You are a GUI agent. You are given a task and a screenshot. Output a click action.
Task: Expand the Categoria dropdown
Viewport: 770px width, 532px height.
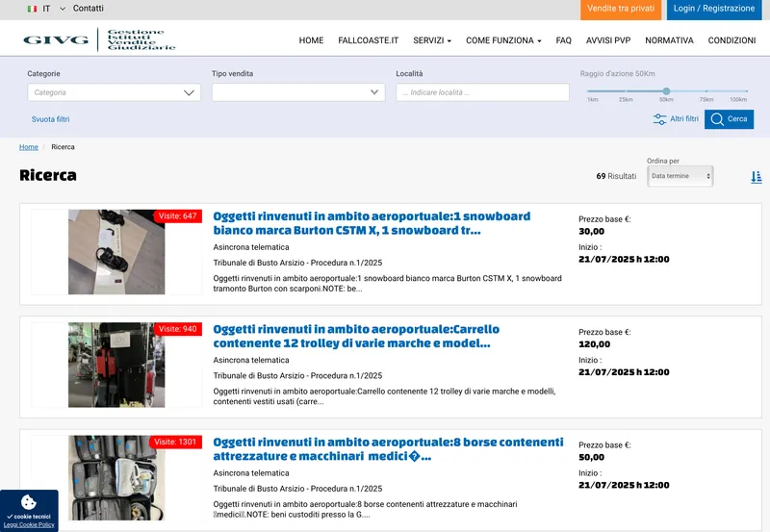point(114,92)
